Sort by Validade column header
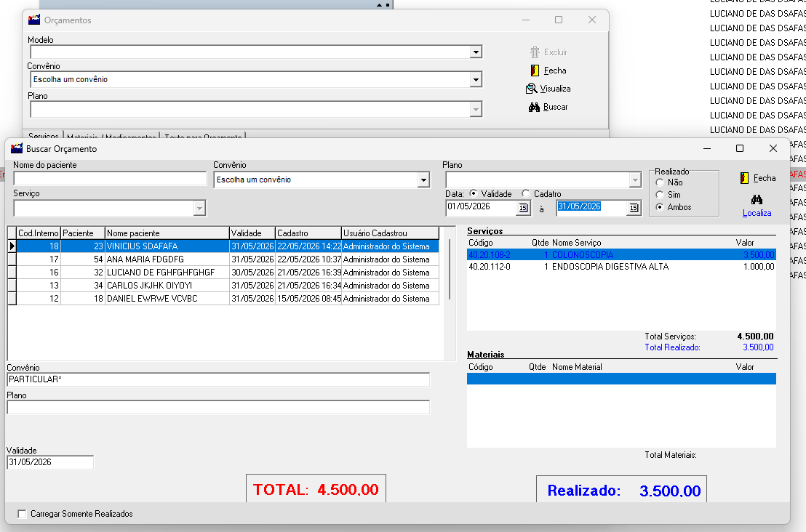Viewport: 806px width, 532px height. click(252, 233)
